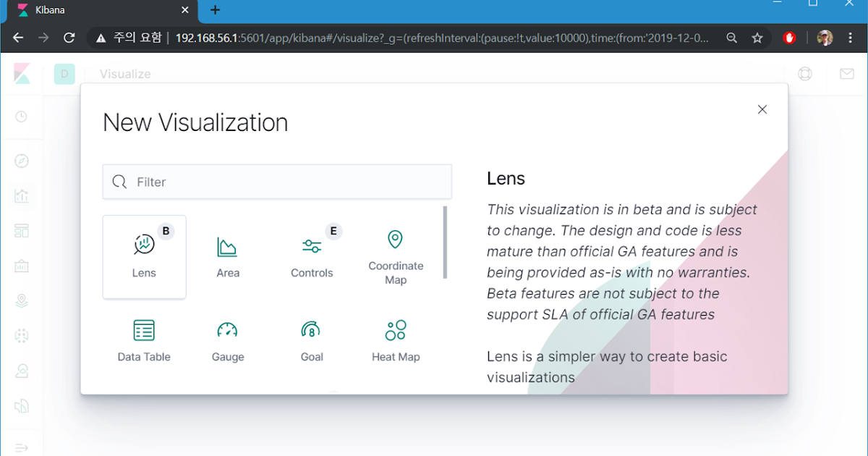Open the Dashboard app in sidebar
This screenshot has height=456, width=868.
coord(21,230)
